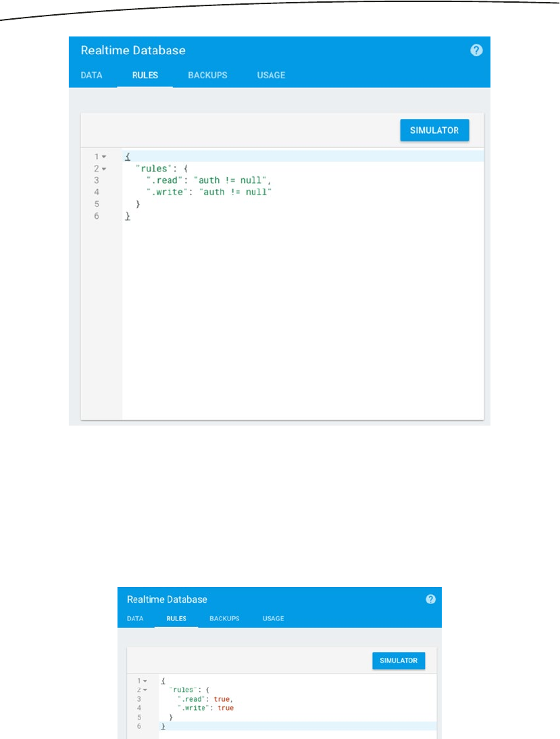Switch to DATA tab in upper panel
This screenshot has height=739, width=560.
click(x=91, y=75)
